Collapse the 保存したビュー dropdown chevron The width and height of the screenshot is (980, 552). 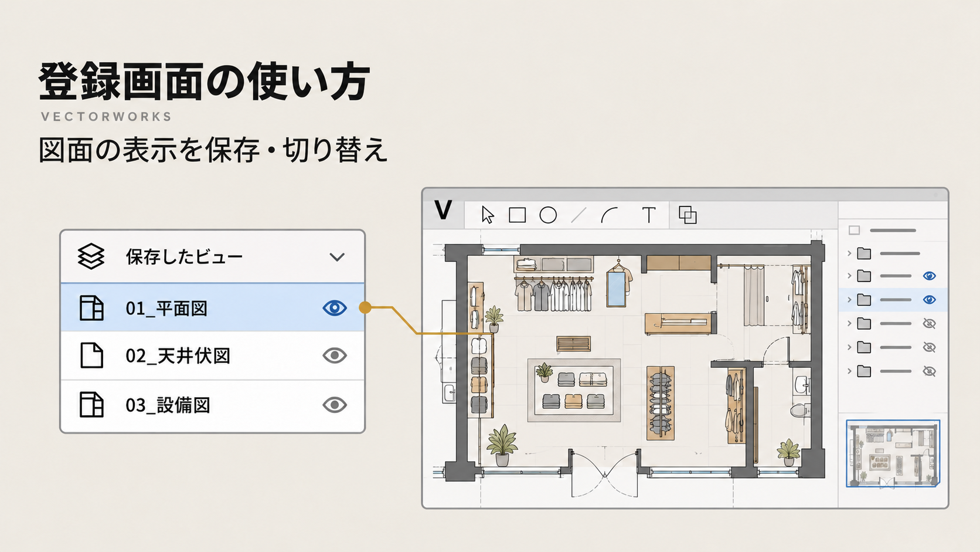[x=337, y=257]
